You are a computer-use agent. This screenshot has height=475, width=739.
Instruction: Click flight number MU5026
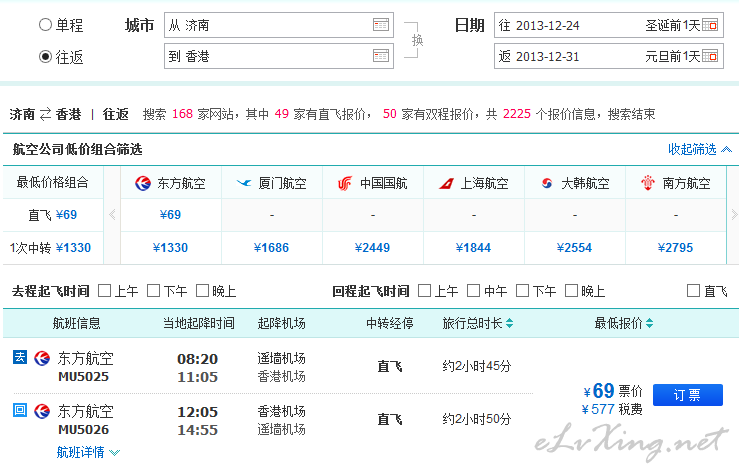pos(83,429)
